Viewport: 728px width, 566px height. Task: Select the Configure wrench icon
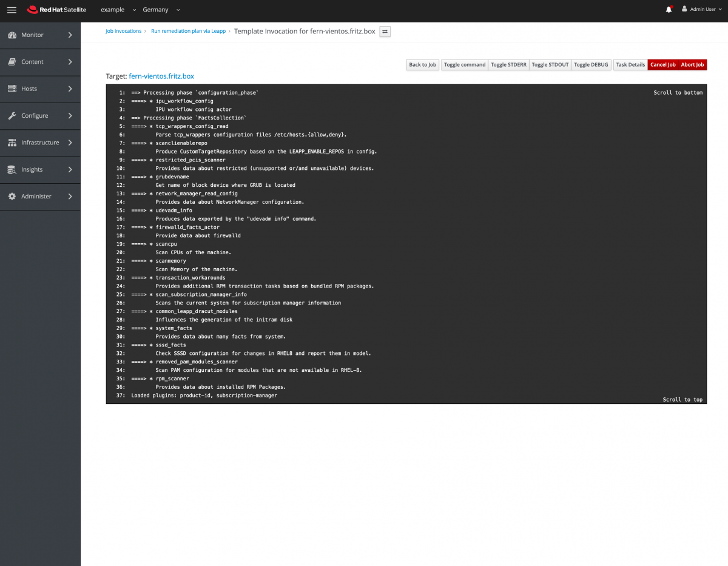tap(13, 115)
